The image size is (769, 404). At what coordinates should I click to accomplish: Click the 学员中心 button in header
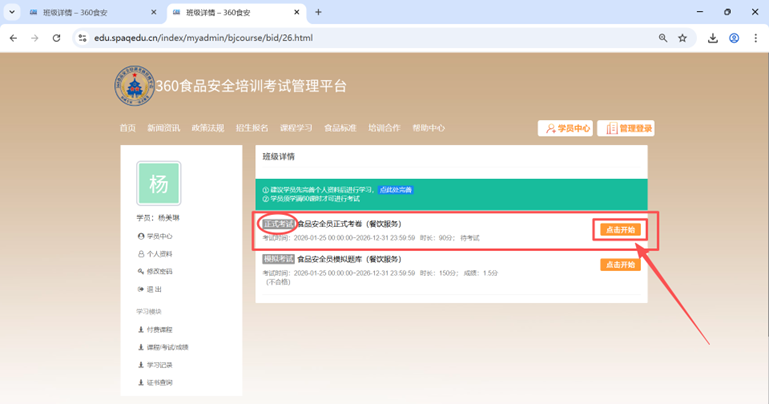566,128
